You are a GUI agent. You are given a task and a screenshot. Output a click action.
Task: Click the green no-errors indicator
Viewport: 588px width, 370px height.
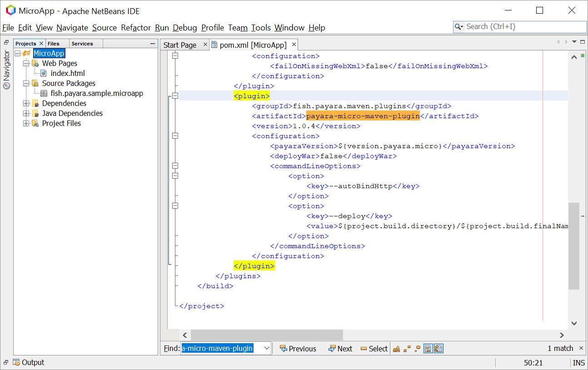pos(583,55)
